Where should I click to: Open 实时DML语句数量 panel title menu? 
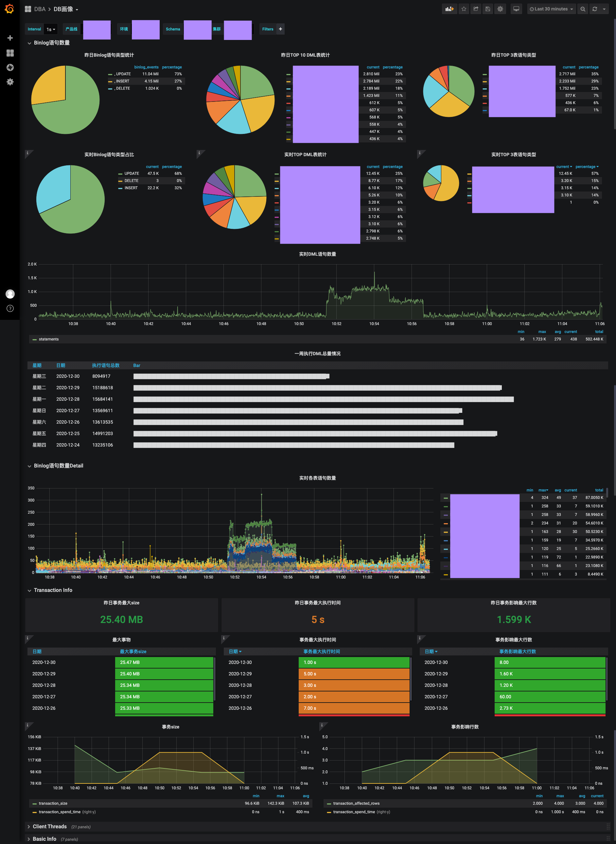[x=317, y=254]
